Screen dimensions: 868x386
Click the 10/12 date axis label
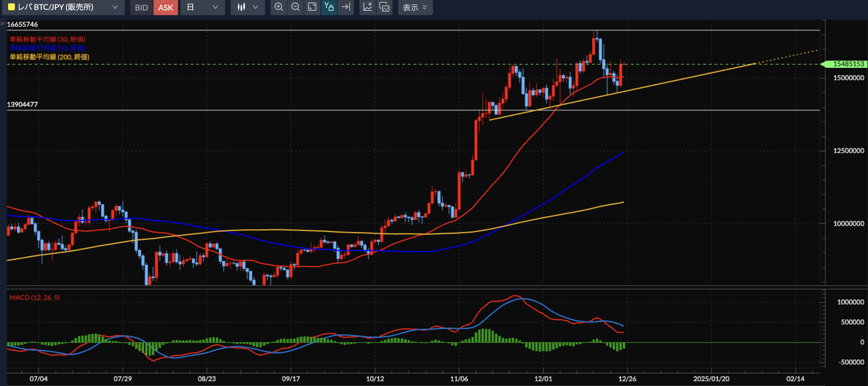[375, 379]
